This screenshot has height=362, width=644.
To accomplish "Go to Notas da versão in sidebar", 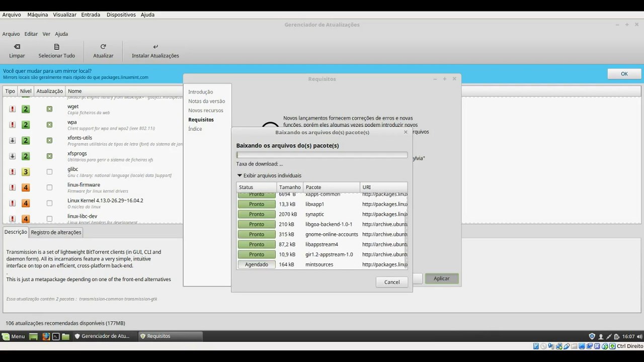I will click(206, 101).
